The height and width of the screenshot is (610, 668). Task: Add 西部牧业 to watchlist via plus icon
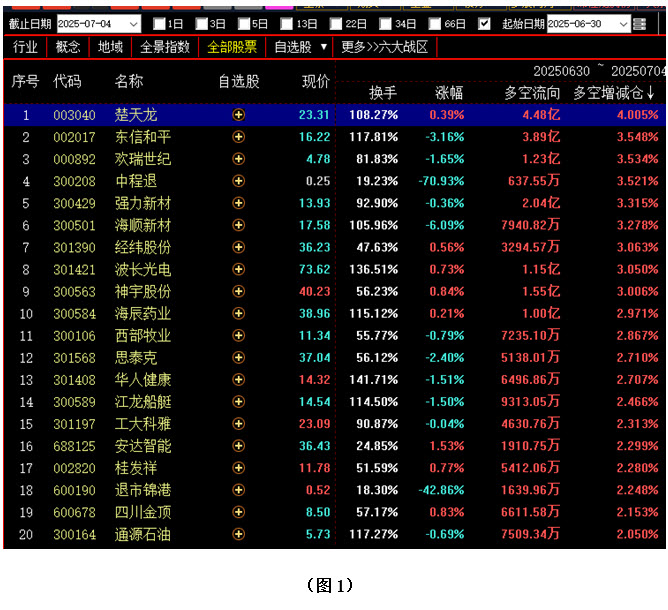click(x=239, y=336)
